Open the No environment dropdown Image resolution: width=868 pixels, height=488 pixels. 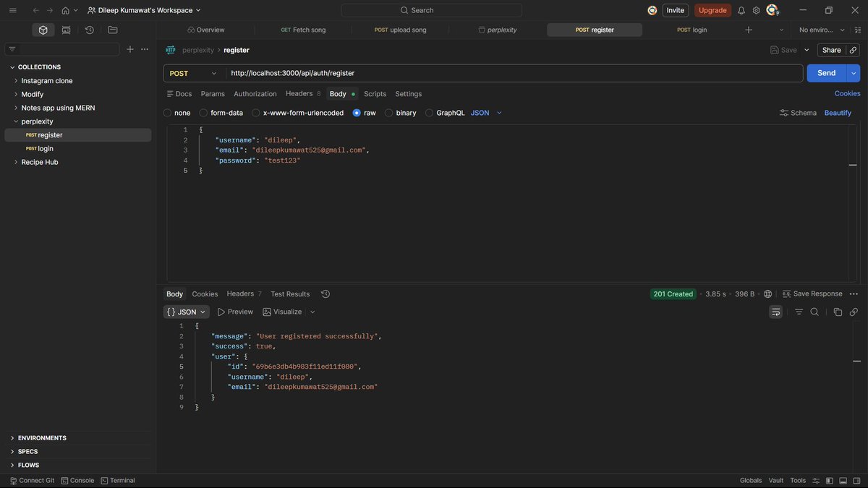822,30
